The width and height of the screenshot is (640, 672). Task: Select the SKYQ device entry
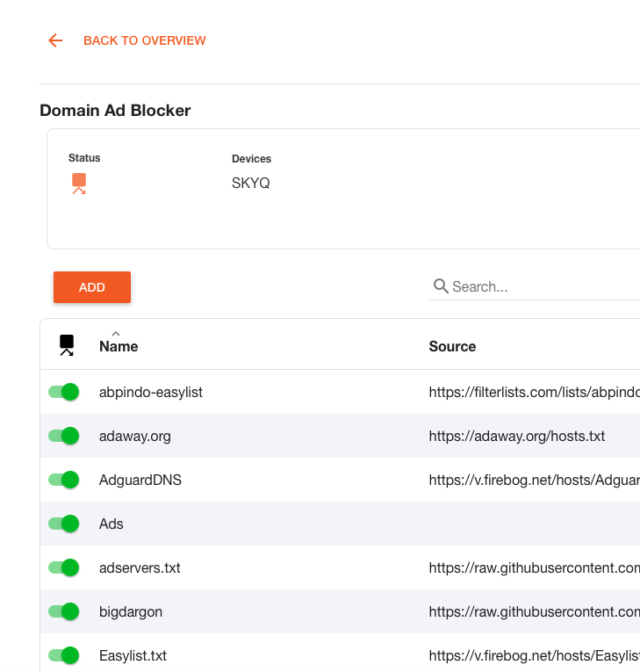coord(250,183)
